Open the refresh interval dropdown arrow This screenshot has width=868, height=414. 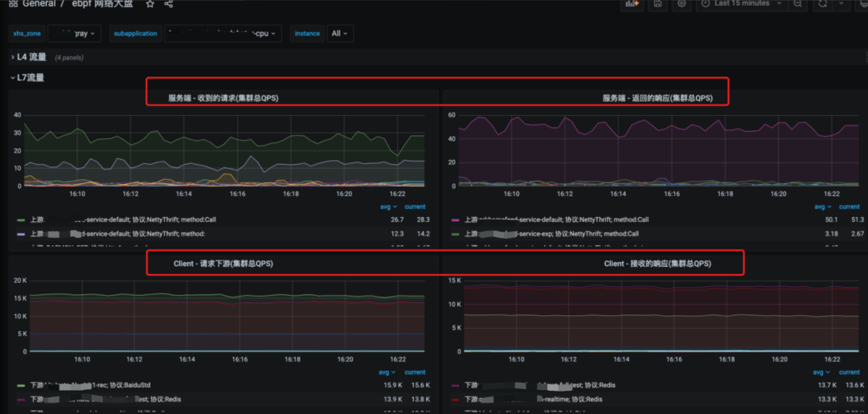click(x=841, y=4)
